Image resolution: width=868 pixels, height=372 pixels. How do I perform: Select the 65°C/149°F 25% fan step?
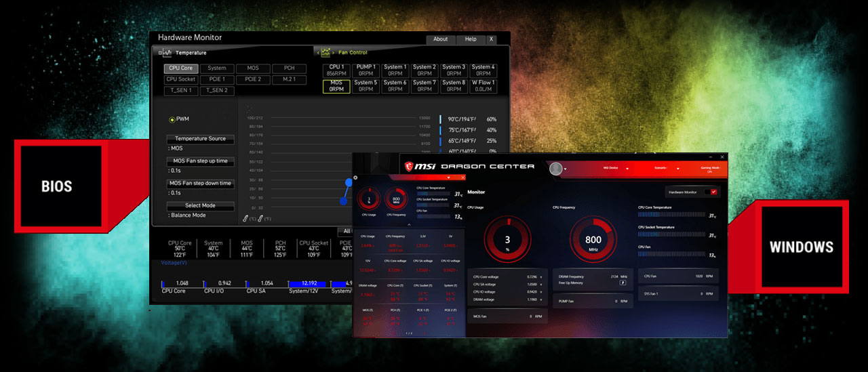pyautogui.click(x=469, y=141)
